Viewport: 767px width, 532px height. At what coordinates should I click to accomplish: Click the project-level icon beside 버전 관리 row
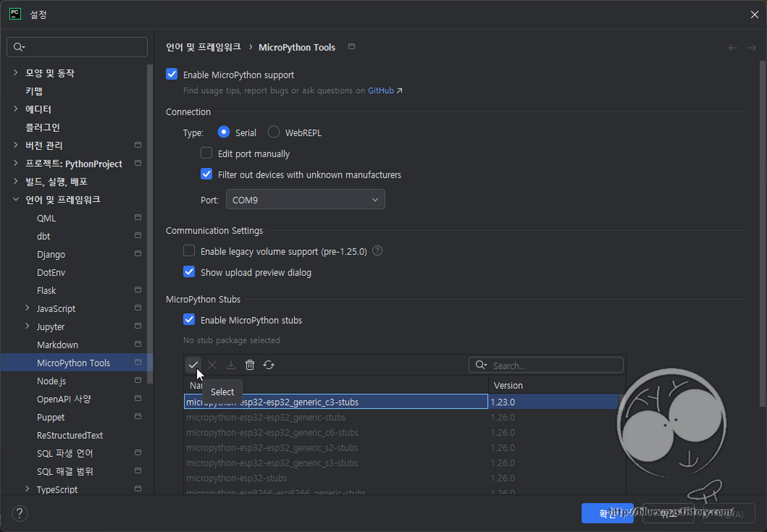click(x=138, y=145)
